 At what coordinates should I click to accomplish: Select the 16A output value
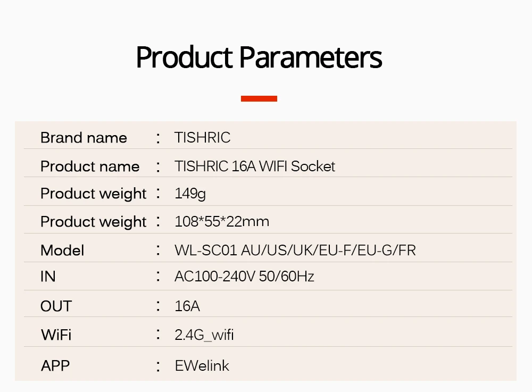187,306
